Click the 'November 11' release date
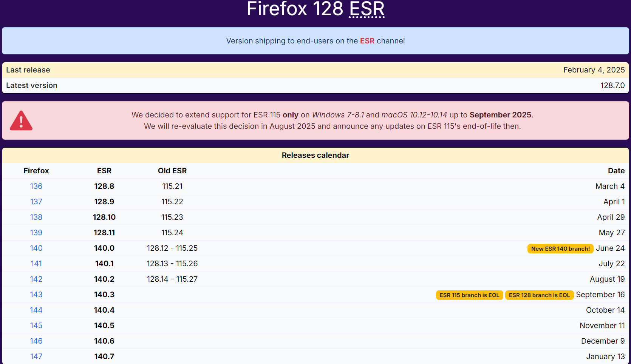The width and height of the screenshot is (631, 364). pyautogui.click(x=602, y=325)
